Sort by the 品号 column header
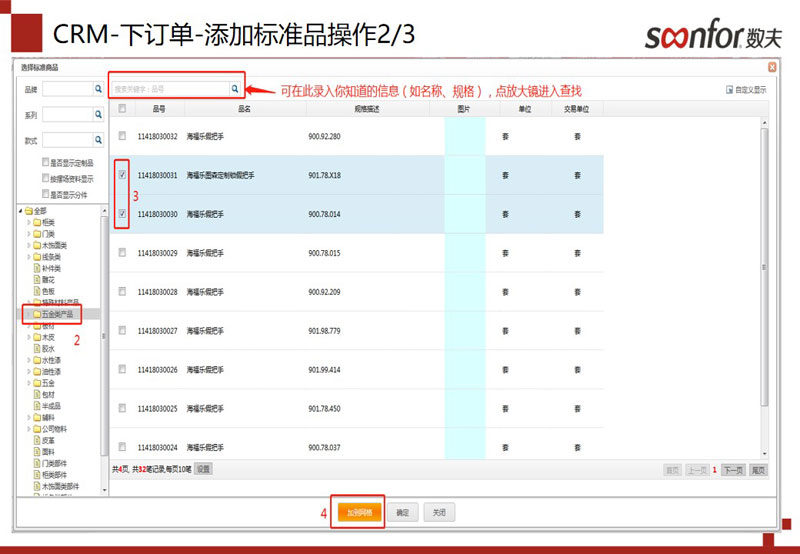The width and height of the screenshot is (800, 554). [158, 108]
